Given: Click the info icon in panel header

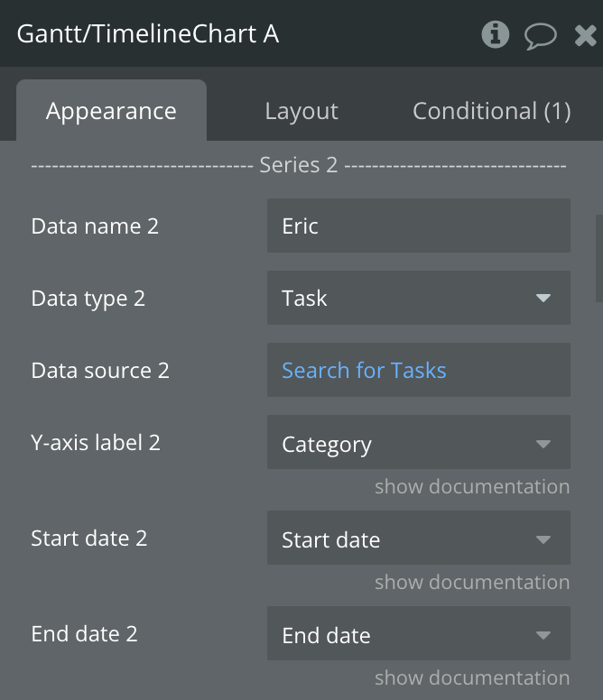Looking at the screenshot, I should (494, 34).
